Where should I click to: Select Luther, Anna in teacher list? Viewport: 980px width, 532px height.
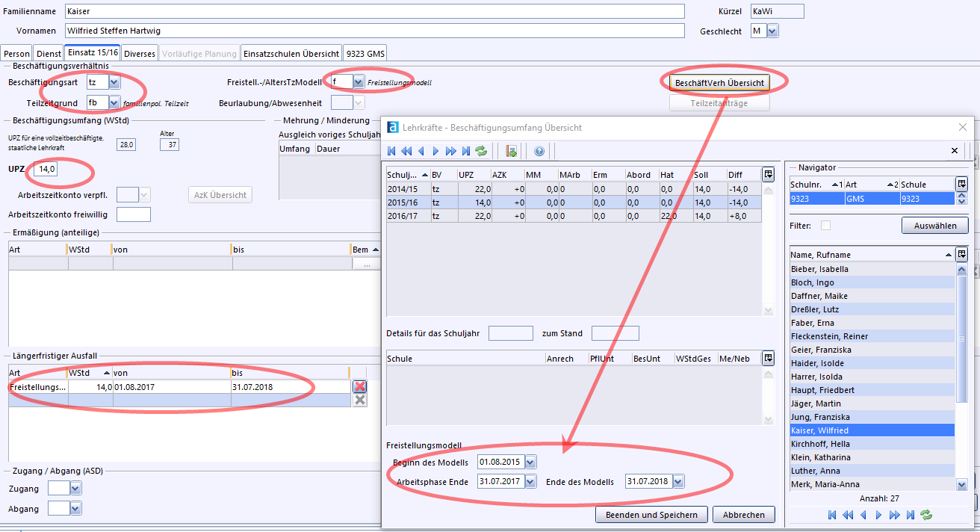872,471
